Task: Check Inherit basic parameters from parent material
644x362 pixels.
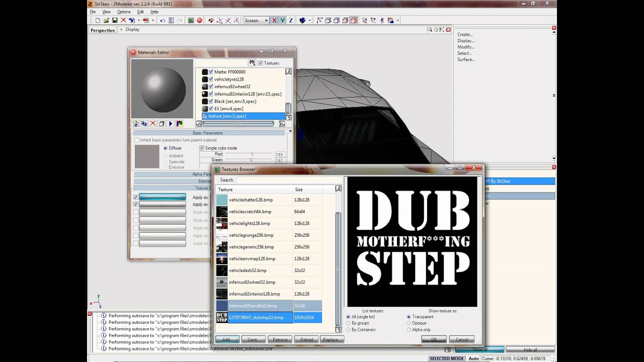Action: coord(137,140)
